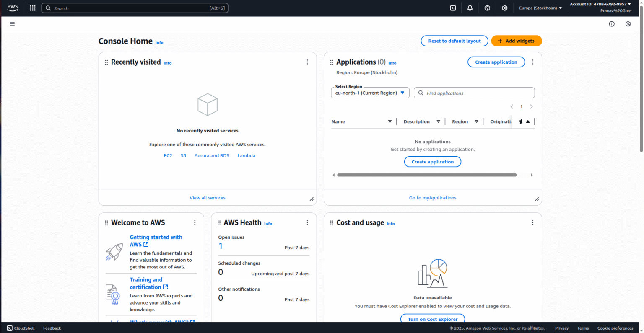Click the Create application button
644x333 pixels.
tap(496, 62)
